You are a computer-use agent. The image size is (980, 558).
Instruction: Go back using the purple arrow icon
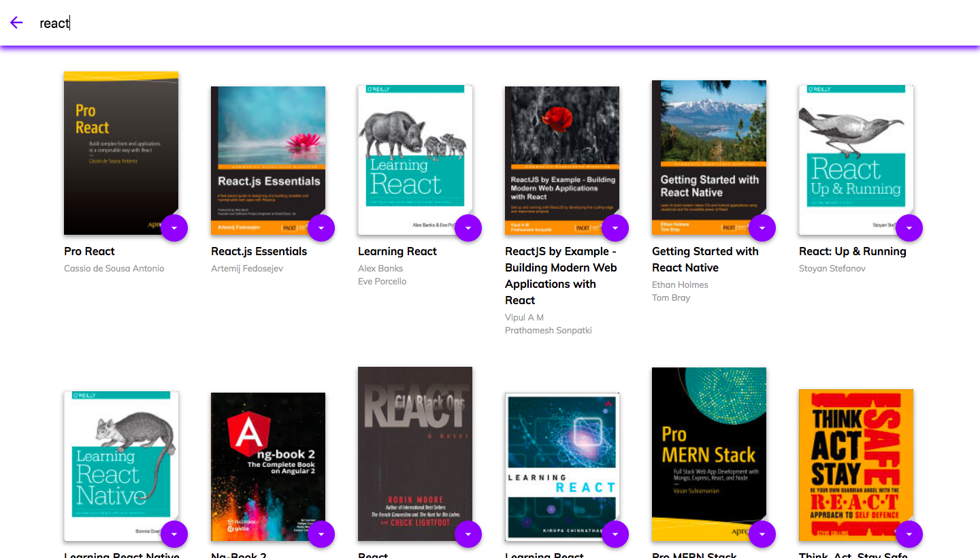tap(16, 23)
